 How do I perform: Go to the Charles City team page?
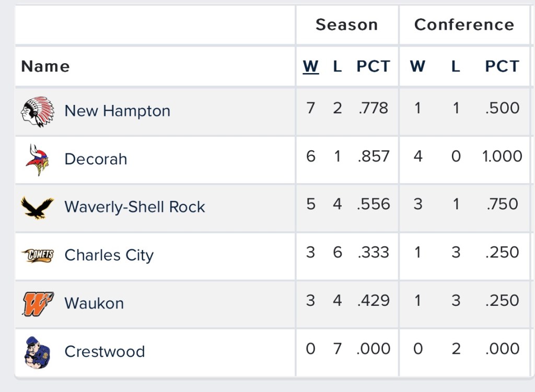point(109,255)
